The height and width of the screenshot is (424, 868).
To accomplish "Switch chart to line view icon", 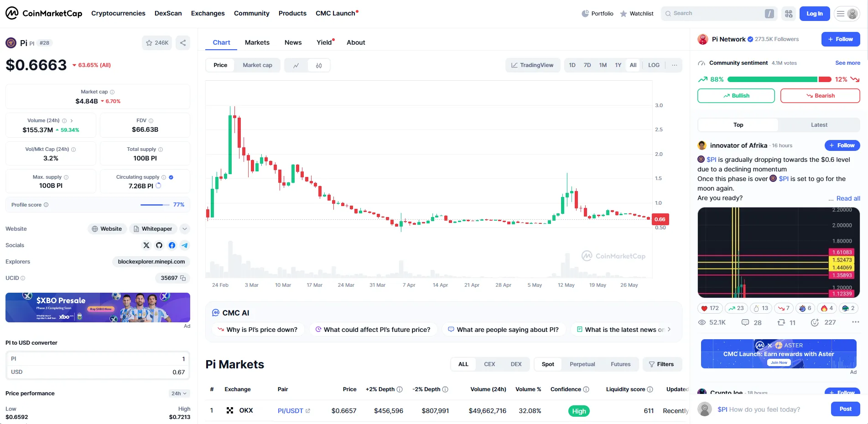I will click(x=296, y=65).
